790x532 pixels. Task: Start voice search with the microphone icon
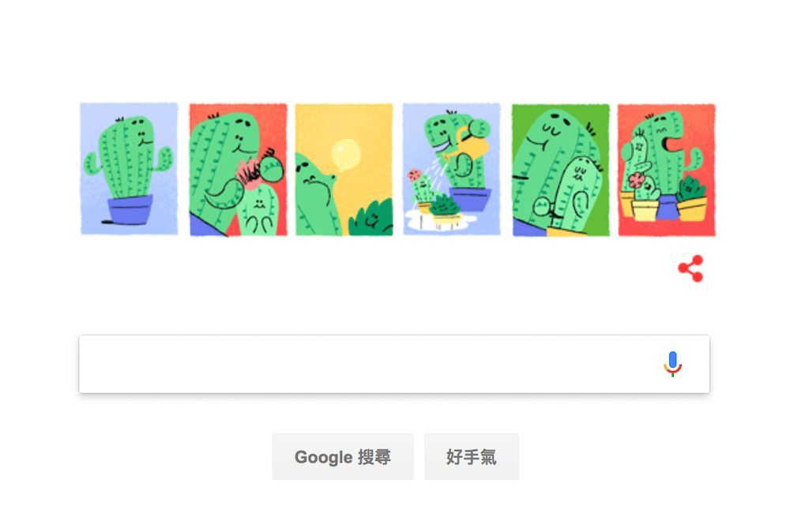point(672,364)
